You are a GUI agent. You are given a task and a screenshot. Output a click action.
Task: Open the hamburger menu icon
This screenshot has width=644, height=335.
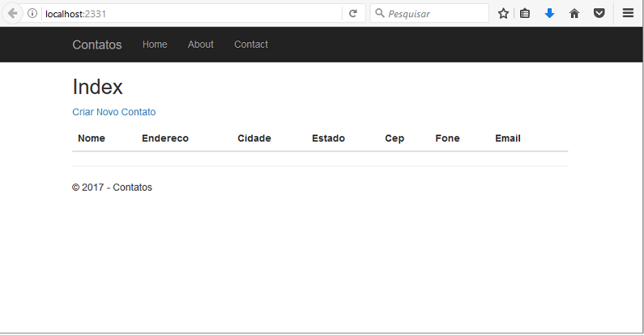tap(628, 14)
